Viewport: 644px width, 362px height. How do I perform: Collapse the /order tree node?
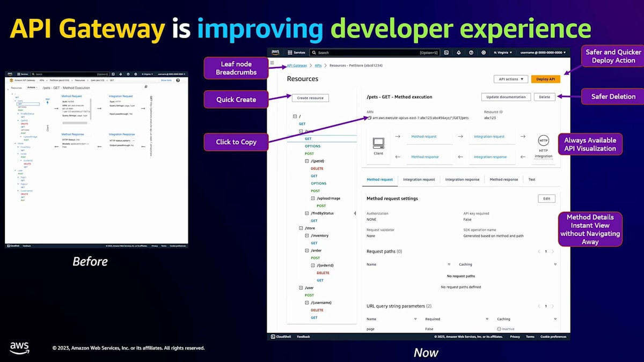coord(306,250)
